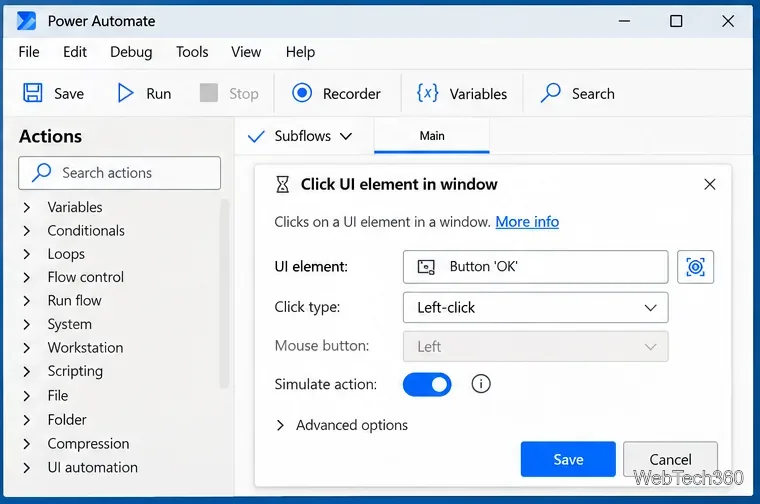760x504 pixels.
Task: Click the Power Automate logo icon
Action: (26, 21)
